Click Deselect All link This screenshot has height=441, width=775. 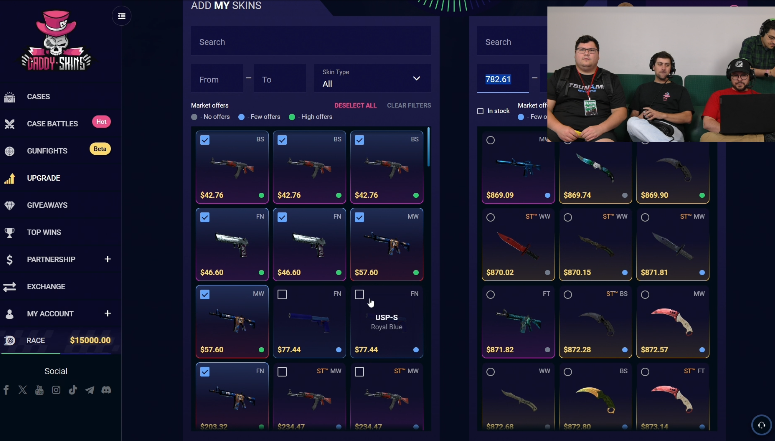point(355,105)
